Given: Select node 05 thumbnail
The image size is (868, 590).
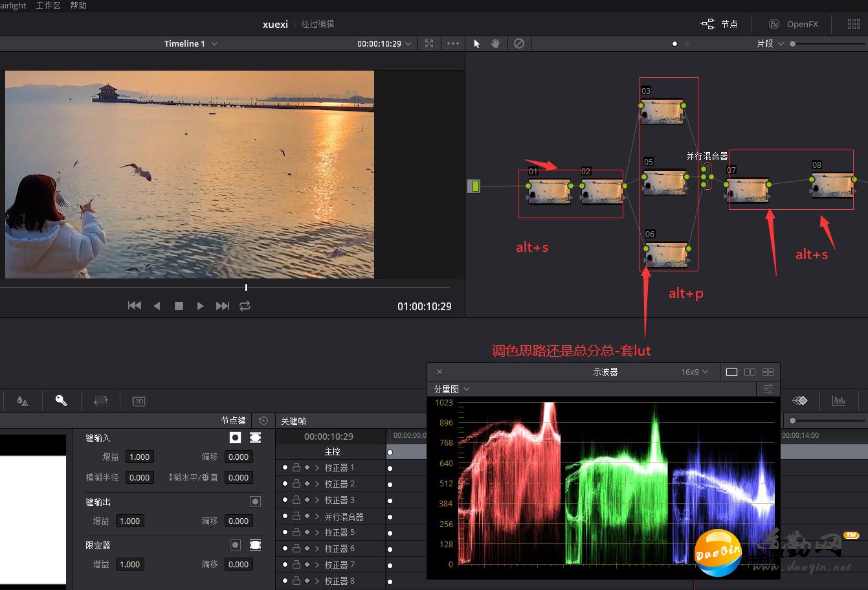Looking at the screenshot, I should click(x=665, y=181).
